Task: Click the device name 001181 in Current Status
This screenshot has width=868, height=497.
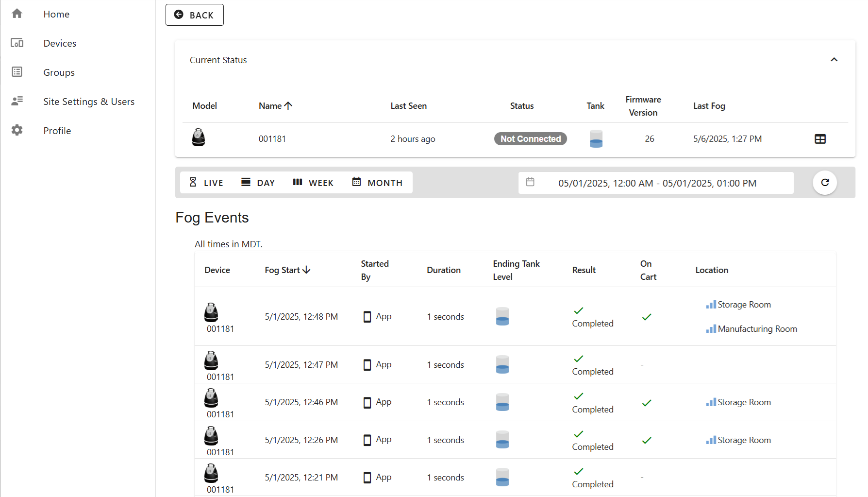Action: [272, 139]
